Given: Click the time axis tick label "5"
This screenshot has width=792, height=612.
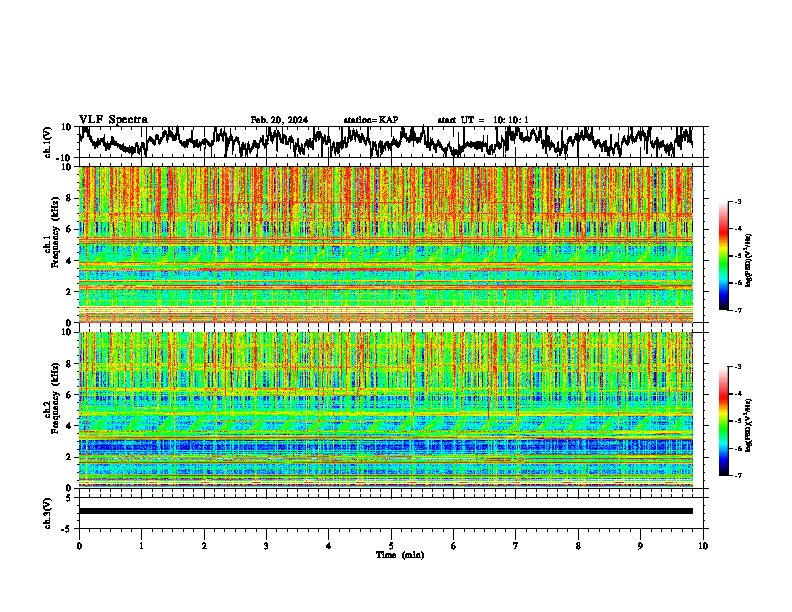Looking at the screenshot, I should coord(391,546).
